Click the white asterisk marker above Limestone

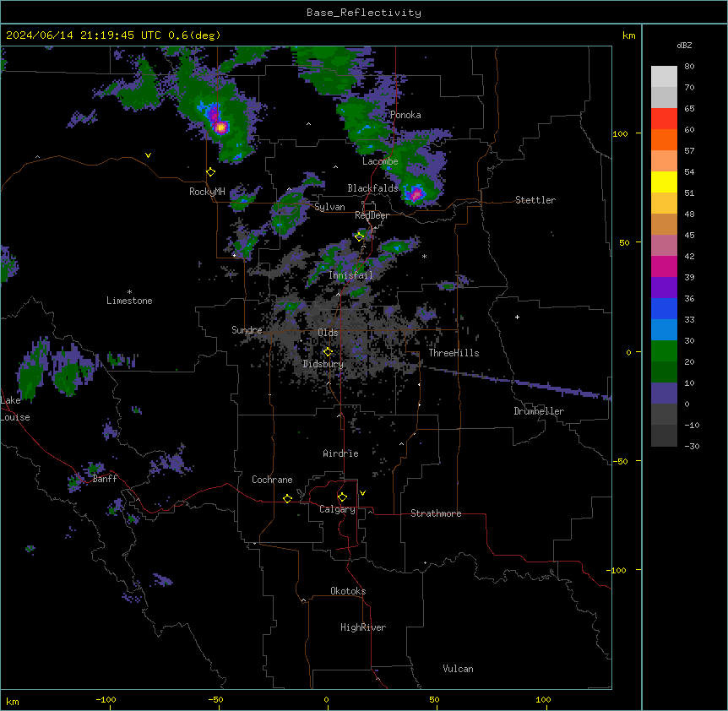[x=129, y=292]
